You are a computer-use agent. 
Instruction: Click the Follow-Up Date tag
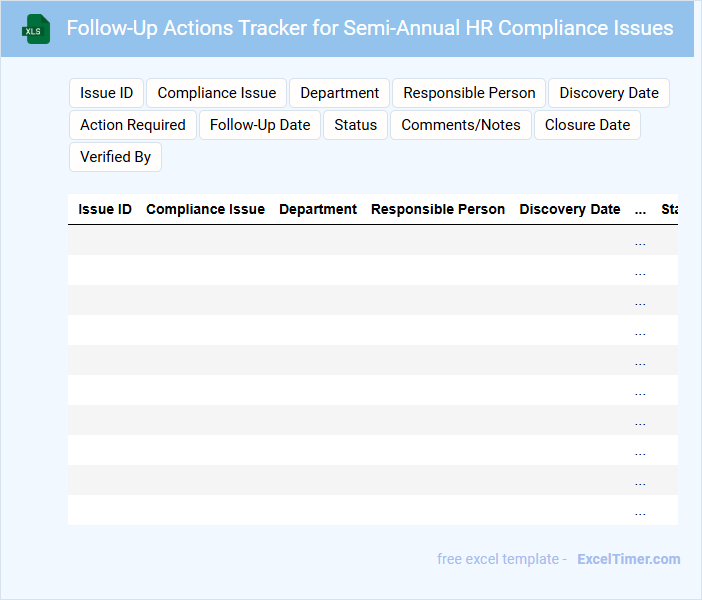(x=260, y=125)
